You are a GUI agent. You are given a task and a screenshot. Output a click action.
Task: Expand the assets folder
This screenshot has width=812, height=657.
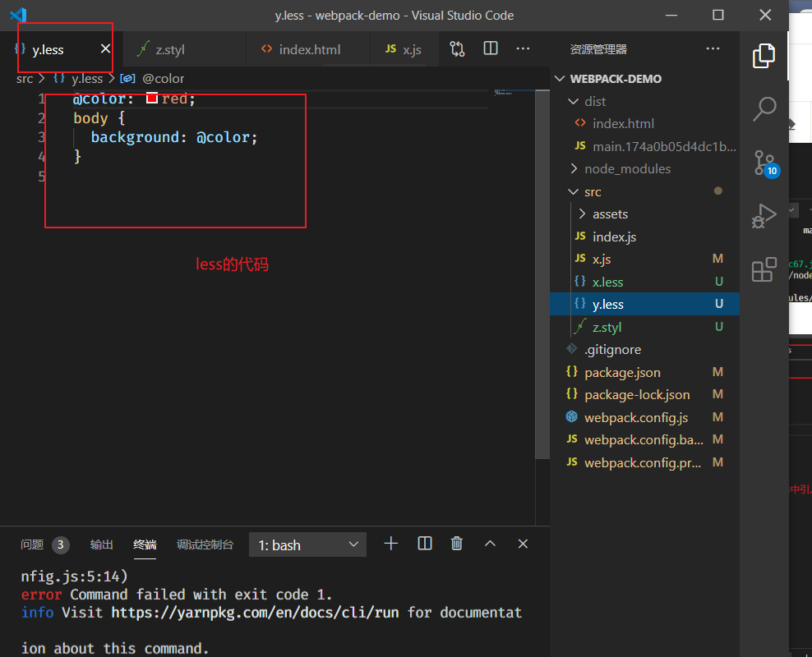tap(582, 214)
